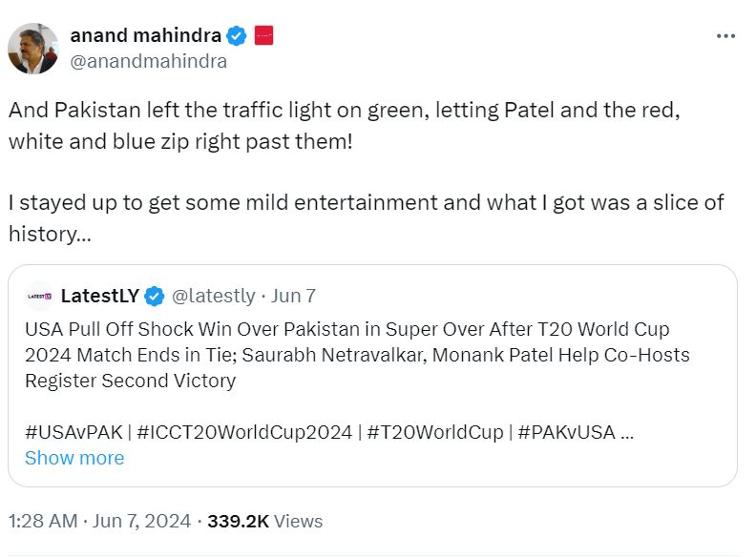The height and width of the screenshot is (557, 756).
Task: View the 339.2K Views count
Action: tap(265, 521)
